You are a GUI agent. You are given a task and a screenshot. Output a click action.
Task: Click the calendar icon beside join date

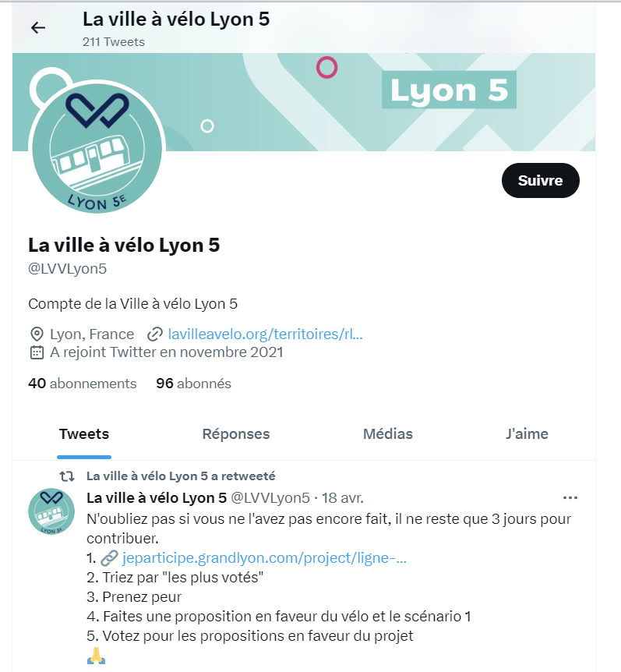(37, 352)
